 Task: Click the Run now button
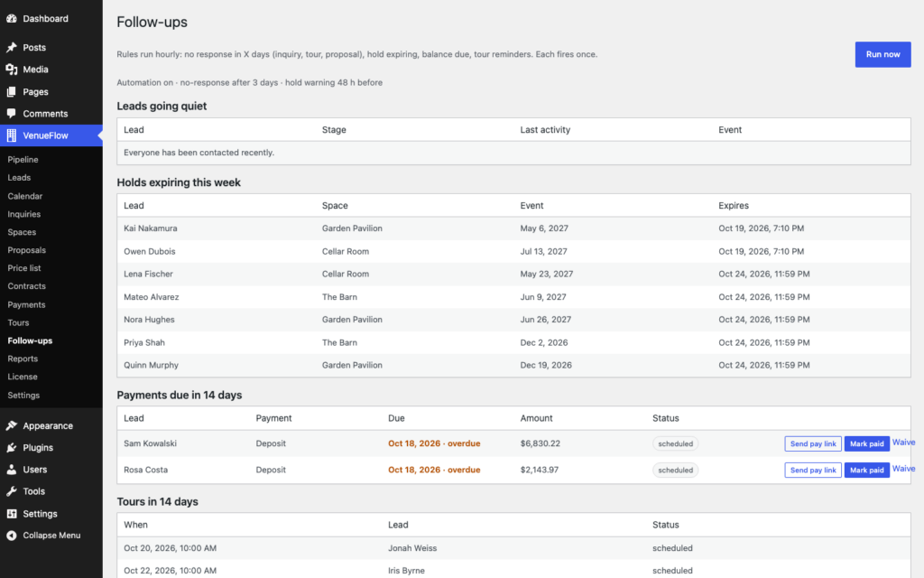pos(882,54)
